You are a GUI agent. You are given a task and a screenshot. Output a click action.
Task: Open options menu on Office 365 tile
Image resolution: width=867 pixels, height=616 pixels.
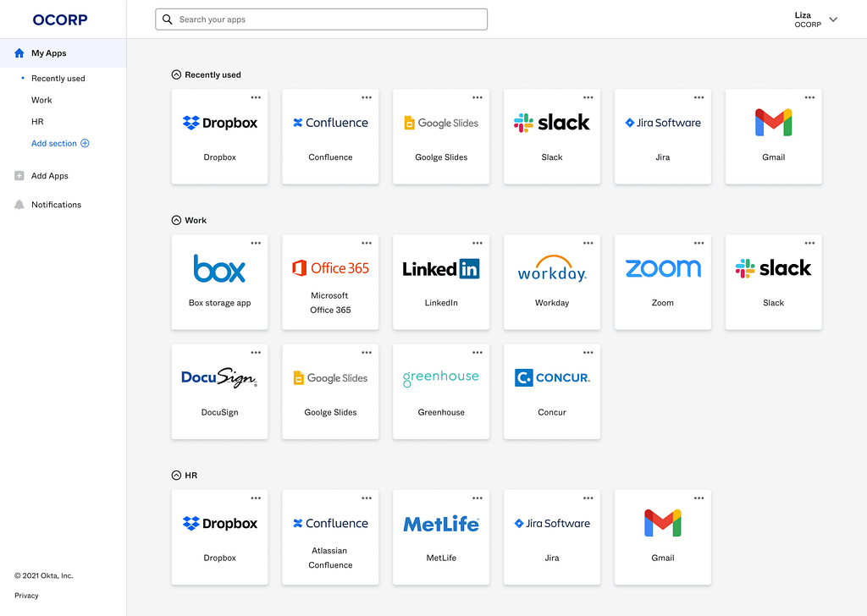tap(367, 243)
